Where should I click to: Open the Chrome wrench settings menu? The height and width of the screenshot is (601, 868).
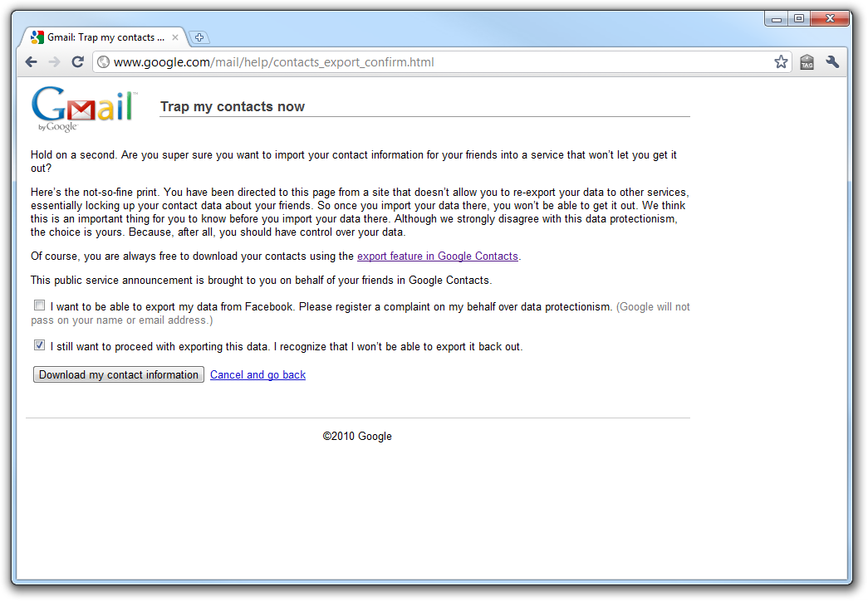(832, 62)
